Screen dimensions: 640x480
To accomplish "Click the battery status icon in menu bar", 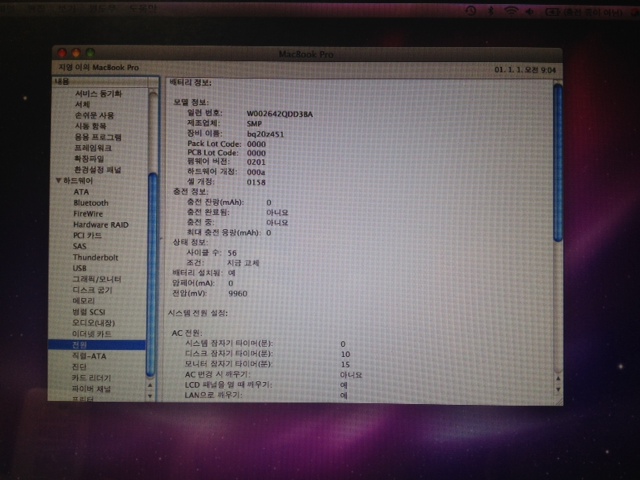I will (550, 10).
